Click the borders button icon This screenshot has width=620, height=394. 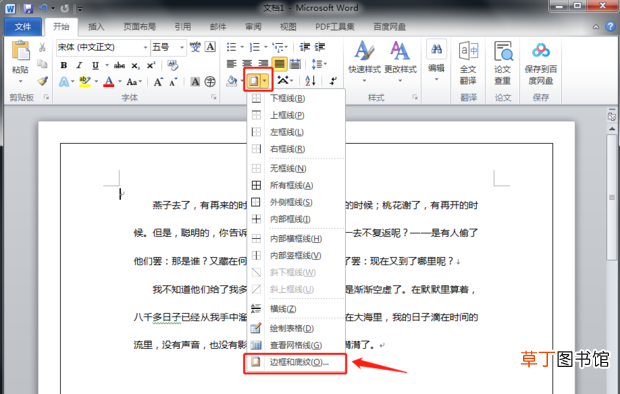[x=253, y=81]
